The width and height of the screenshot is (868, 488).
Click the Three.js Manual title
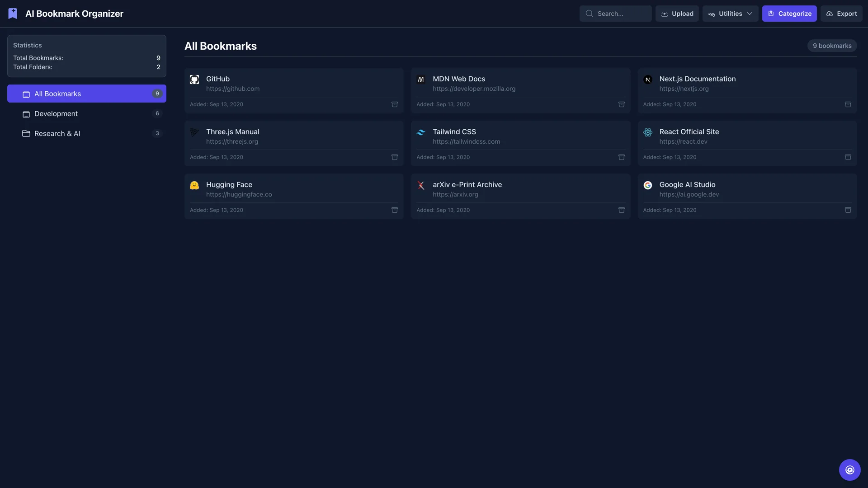[232, 131]
